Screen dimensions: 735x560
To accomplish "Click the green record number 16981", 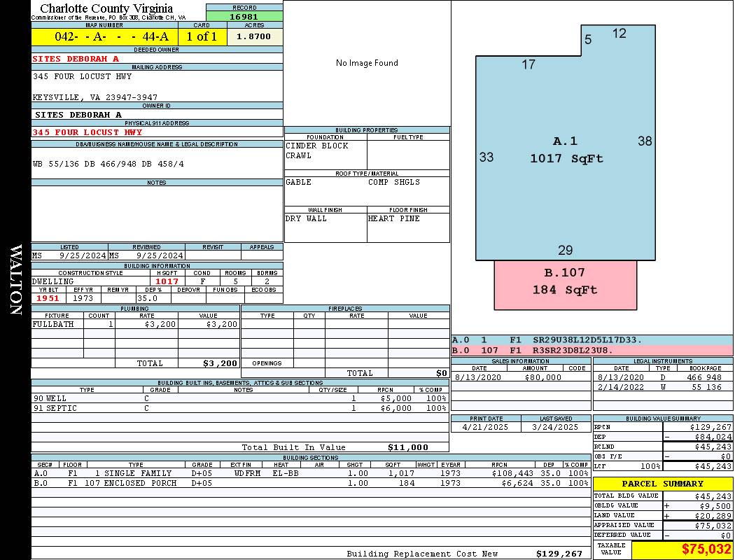I will tap(244, 16).
